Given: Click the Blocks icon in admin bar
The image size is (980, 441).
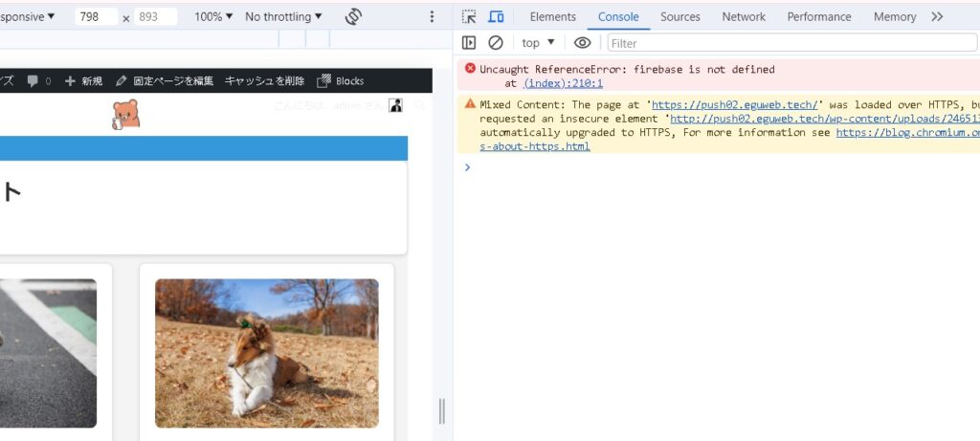Looking at the screenshot, I should (x=324, y=81).
